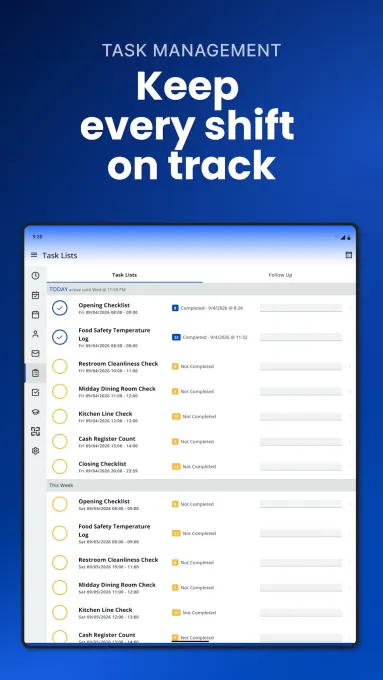
Task: Open the Restroom Cleanliness Check title dated Sat 09/05/2026
Action: click(x=118, y=560)
